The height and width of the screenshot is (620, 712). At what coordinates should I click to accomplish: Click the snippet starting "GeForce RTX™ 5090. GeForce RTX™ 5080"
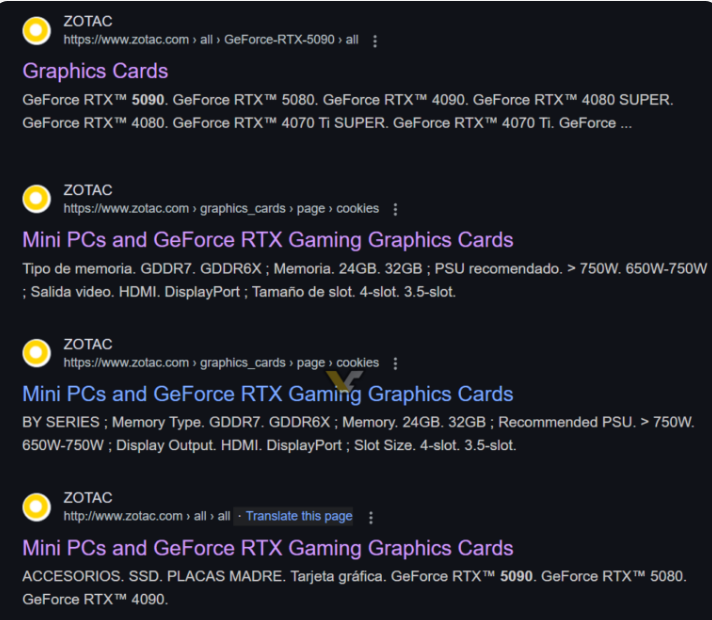click(348, 111)
